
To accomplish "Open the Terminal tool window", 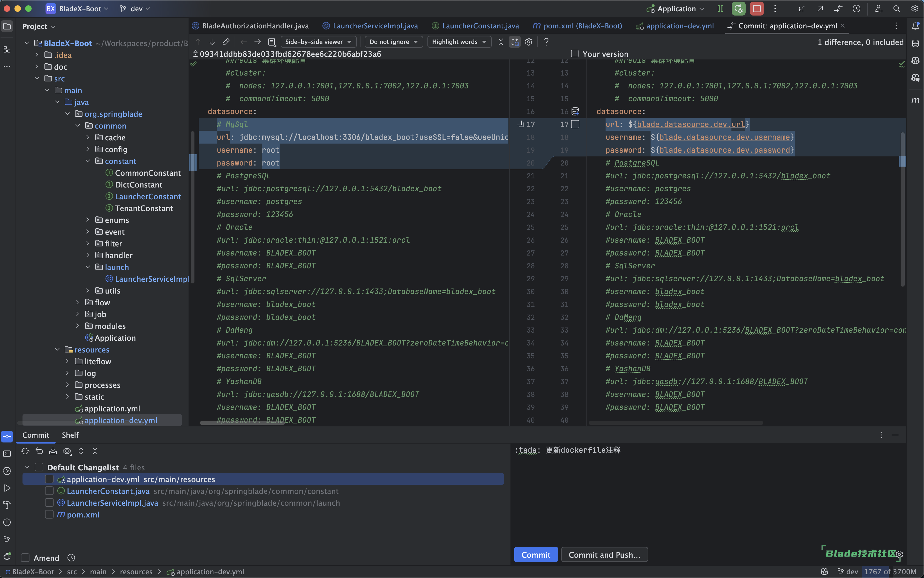I will [7, 454].
